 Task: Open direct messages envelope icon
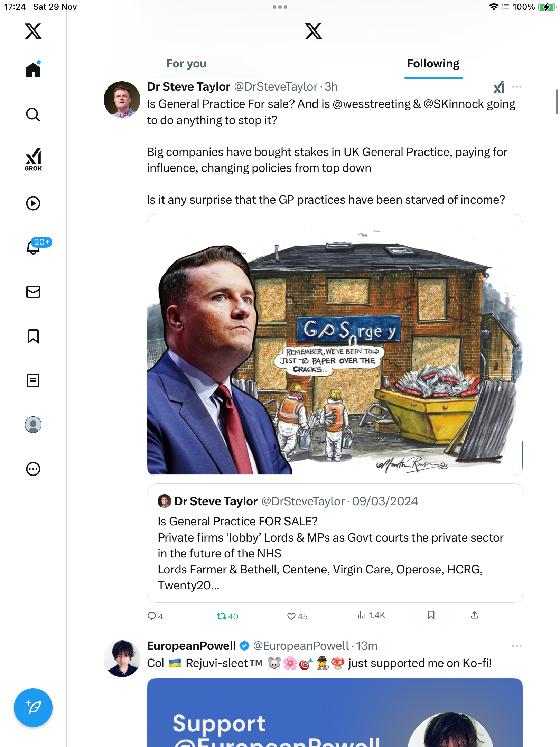pyautogui.click(x=33, y=292)
